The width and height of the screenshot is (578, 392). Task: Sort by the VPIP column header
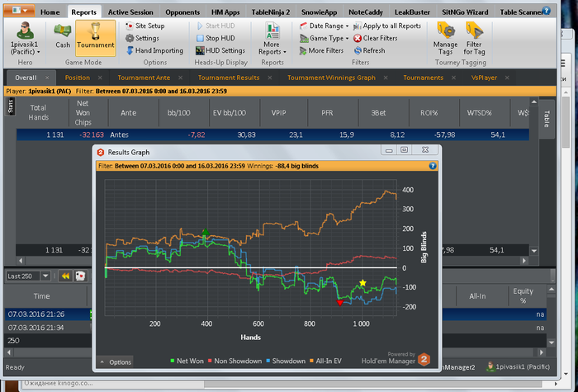point(279,113)
